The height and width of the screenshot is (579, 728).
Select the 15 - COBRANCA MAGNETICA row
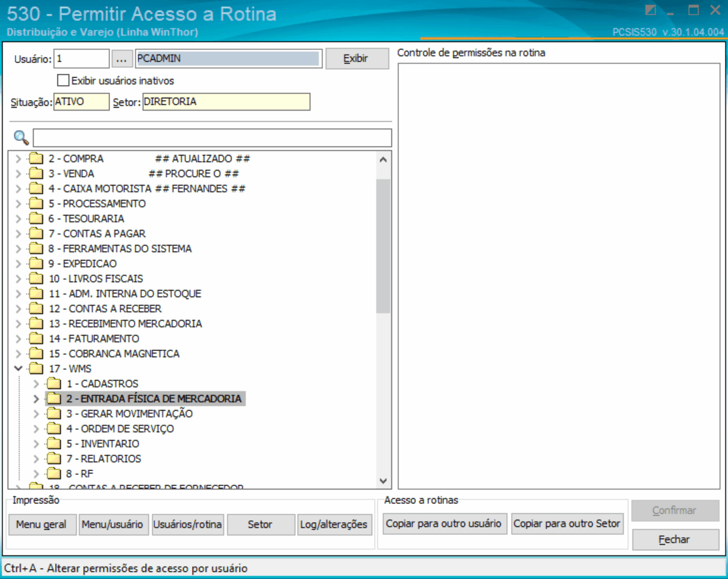(114, 354)
